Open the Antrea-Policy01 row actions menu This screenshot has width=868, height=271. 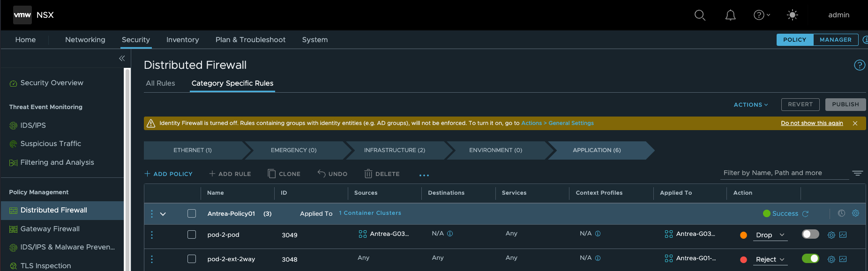[152, 213]
